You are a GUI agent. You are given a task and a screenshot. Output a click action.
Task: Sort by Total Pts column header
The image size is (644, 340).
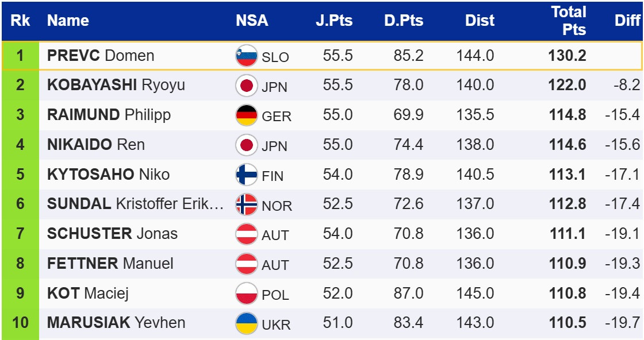[x=568, y=21]
